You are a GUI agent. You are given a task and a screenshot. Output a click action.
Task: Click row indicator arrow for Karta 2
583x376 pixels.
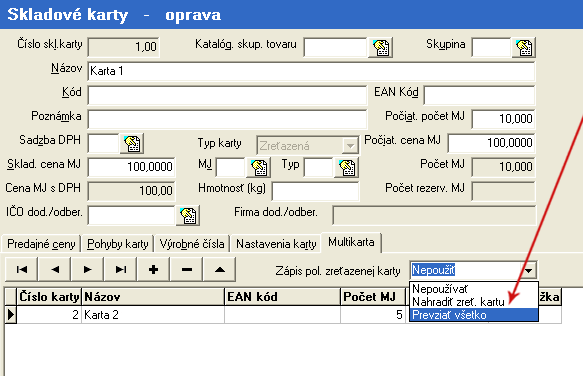(x=11, y=315)
